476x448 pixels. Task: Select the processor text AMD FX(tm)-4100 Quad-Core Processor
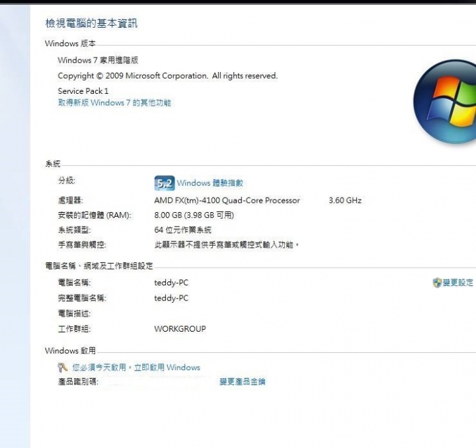227,200
